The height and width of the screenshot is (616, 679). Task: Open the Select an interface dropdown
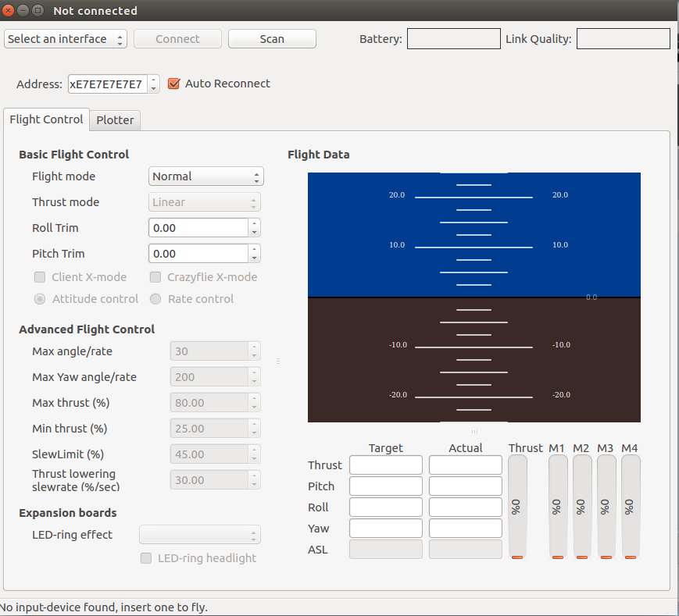point(66,39)
